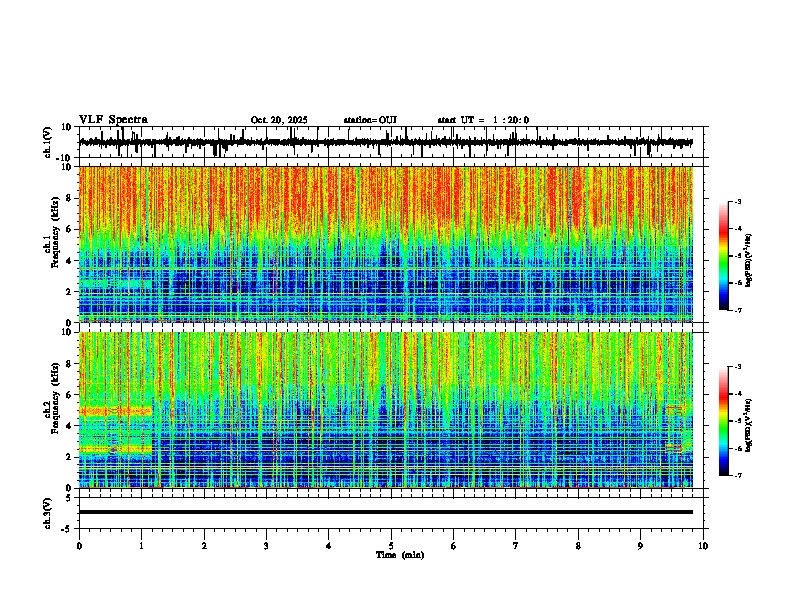Viewport: 792px width, 612px height.
Task: Click time axis tick label "5"
Action: 391,546
